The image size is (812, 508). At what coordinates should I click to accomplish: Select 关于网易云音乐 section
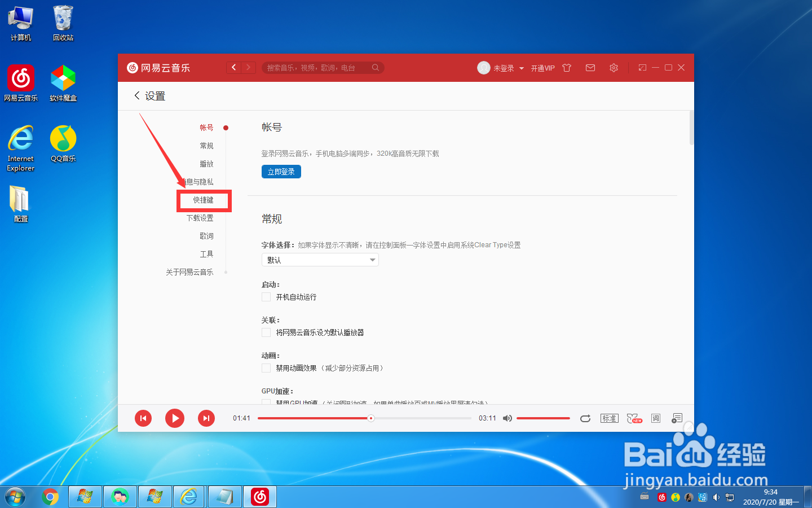[189, 272]
